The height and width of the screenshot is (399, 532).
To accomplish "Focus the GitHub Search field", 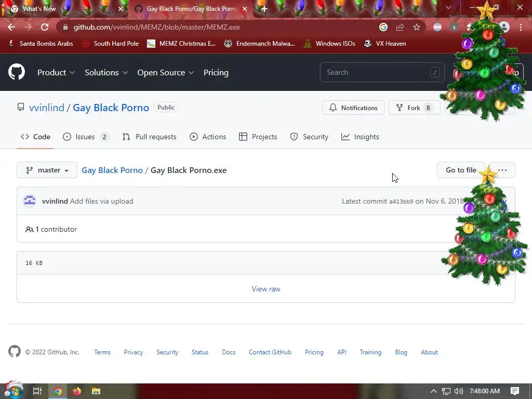I will click(382, 72).
